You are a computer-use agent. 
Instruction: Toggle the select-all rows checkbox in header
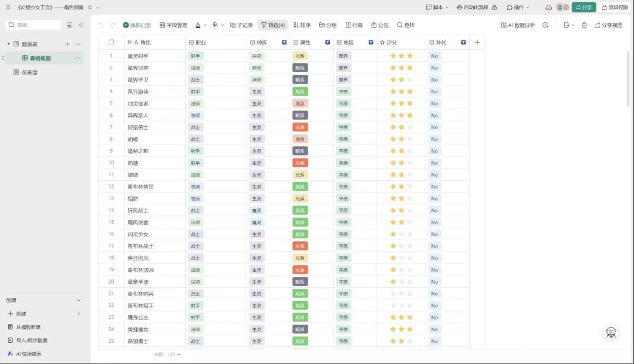point(111,42)
